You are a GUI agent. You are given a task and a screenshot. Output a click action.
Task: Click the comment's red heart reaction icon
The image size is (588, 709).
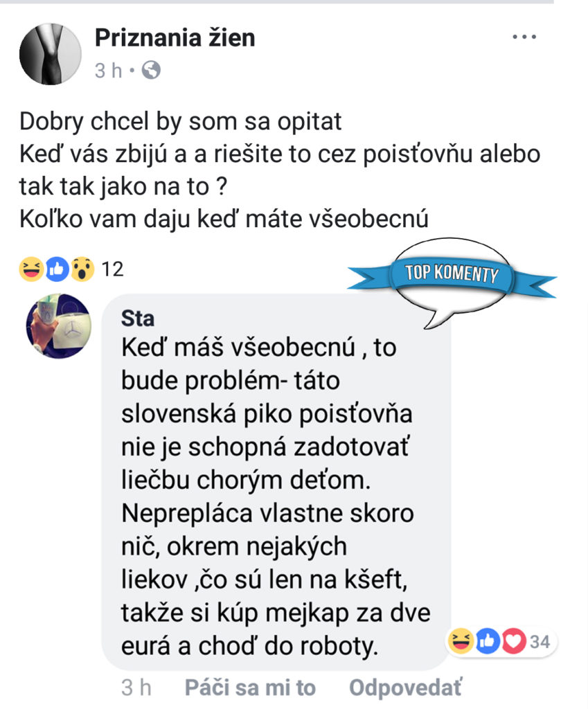pyautogui.click(x=513, y=641)
